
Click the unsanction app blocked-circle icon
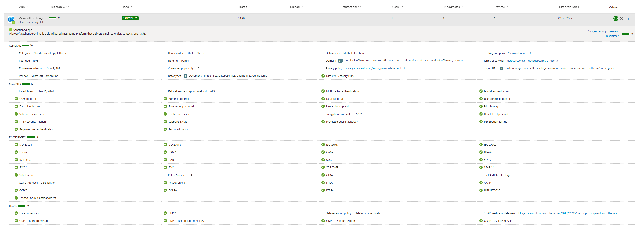[621, 18]
